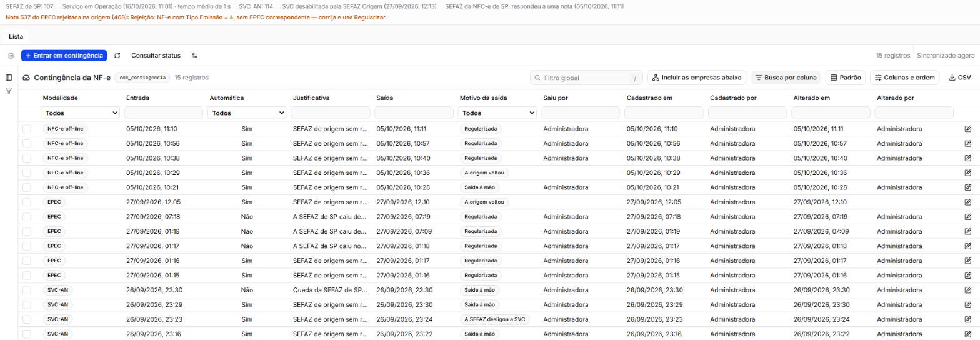Screen dimensions: 980x340
Task: Switch to the Lista tab
Action: pos(16,37)
